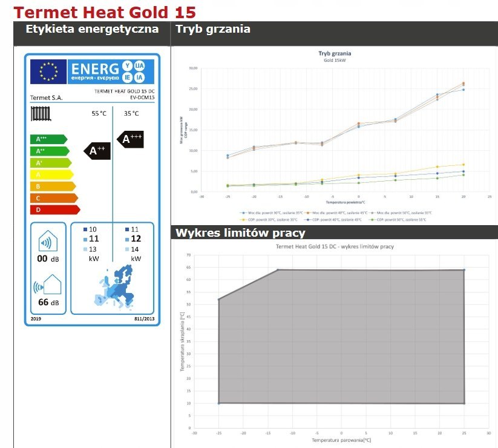
Task: Click the '13' kW value in the 55 °C column
Action: pyautogui.click(x=93, y=249)
